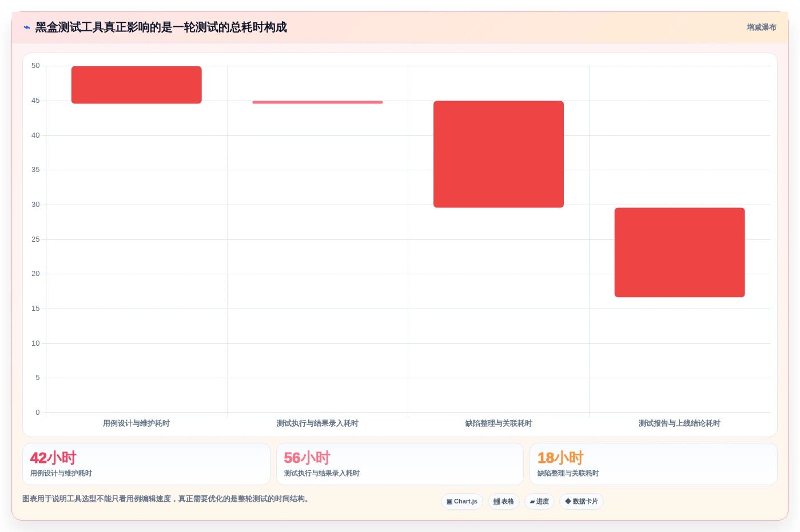800x532 pixels.
Task: Click the chart title 黑盒测试工具真正影响的是一轮测试的总耗时构成
Action: [x=161, y=27]
